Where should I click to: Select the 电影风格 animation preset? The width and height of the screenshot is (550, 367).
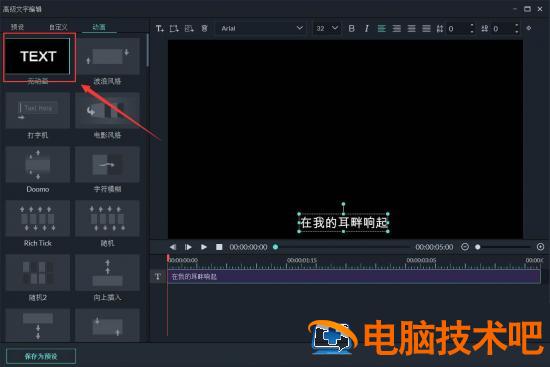pos(107,110)
